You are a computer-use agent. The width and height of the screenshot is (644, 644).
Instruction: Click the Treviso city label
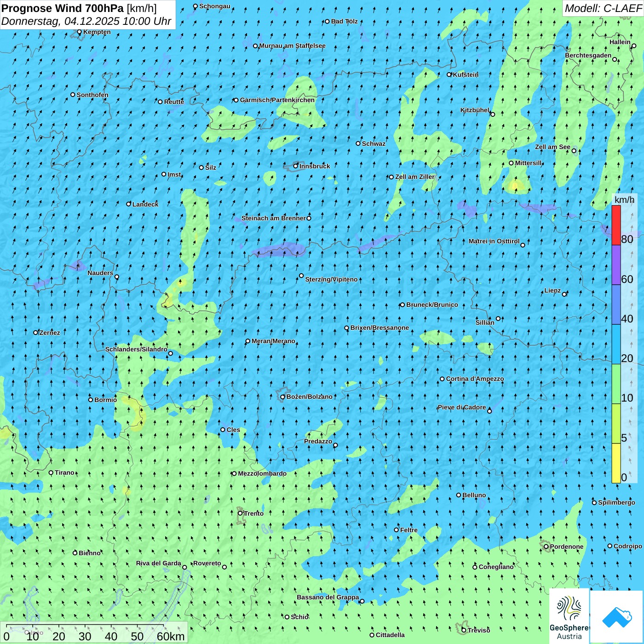(x=478, y=630)
